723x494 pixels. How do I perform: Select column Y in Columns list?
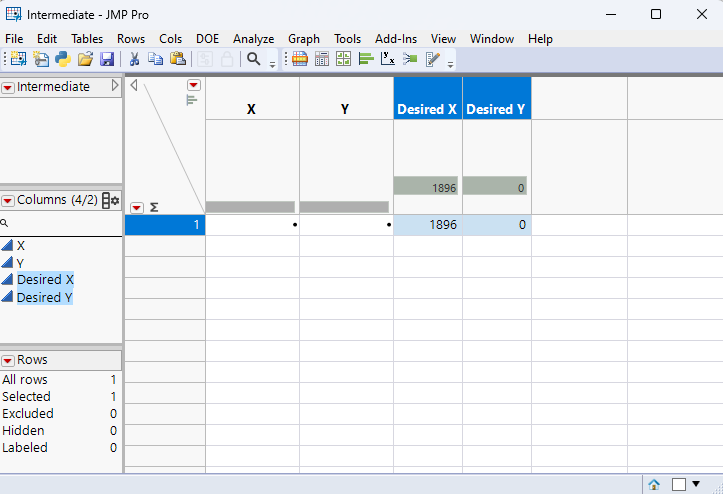[20, 263]
